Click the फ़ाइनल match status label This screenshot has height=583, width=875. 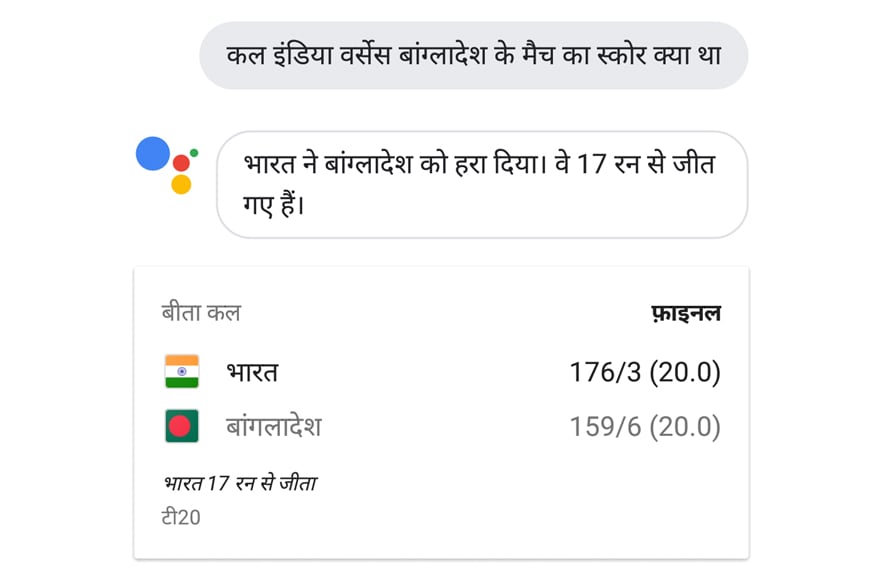(x=686, y=314)
